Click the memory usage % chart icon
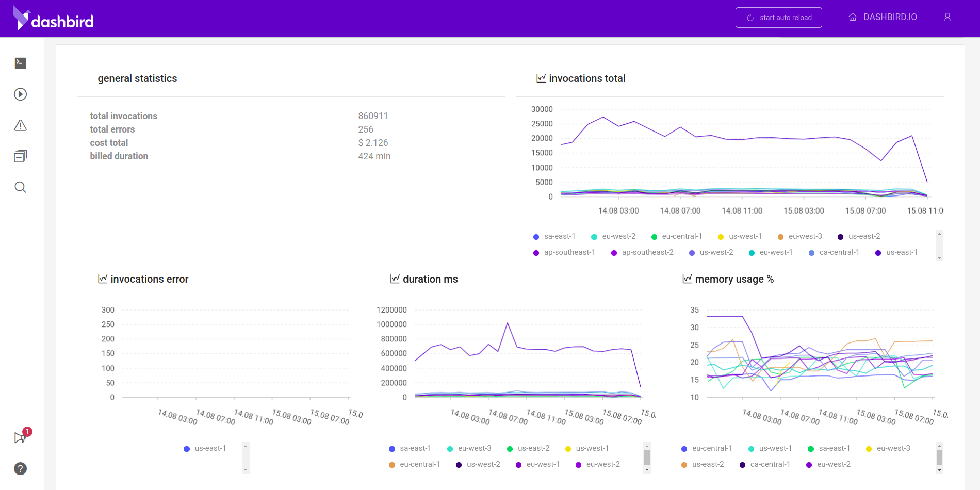The height and width of the screenshot is (490, 980). [687, 279]
